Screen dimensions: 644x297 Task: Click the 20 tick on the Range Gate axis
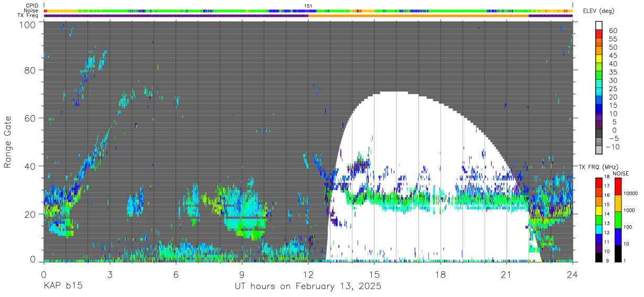pos(30,214)
